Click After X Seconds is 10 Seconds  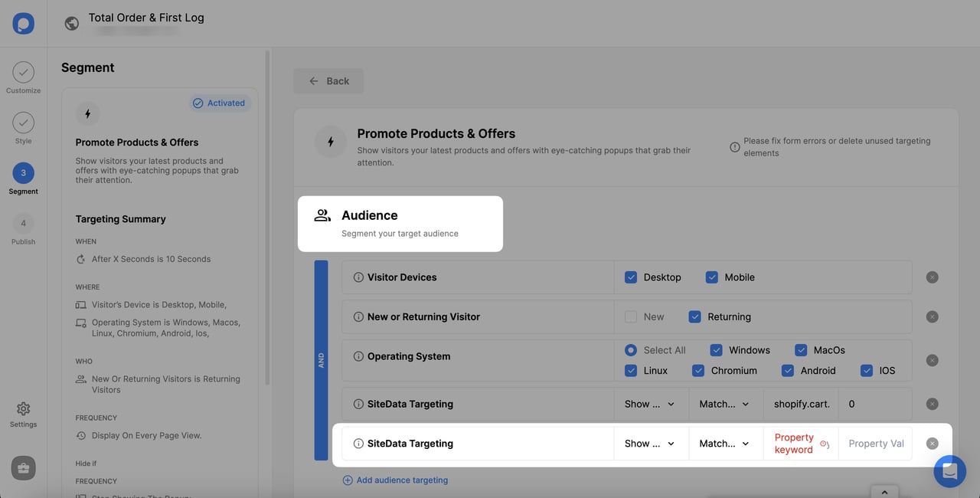[151, 259]
